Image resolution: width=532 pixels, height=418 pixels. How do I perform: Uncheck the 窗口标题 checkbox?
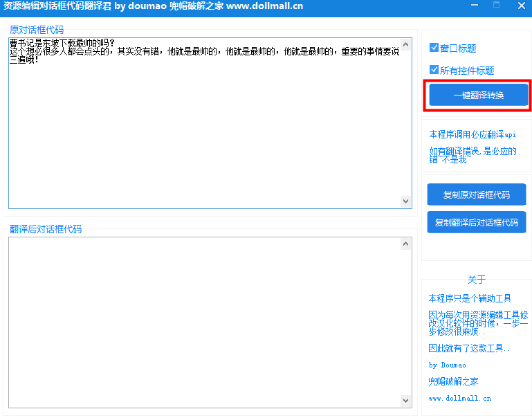[434, 48]
